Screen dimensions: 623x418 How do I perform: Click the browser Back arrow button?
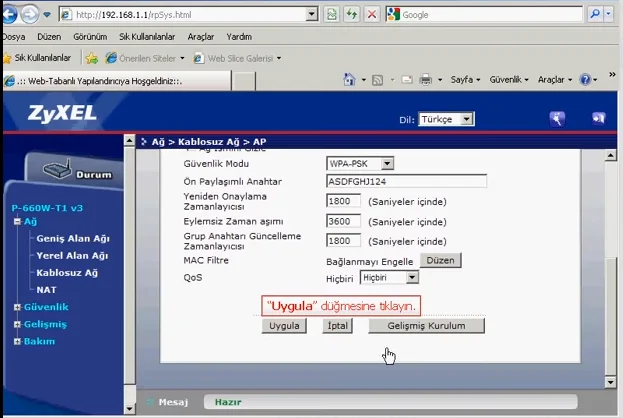pyautogui.click(x=10, y=15)
